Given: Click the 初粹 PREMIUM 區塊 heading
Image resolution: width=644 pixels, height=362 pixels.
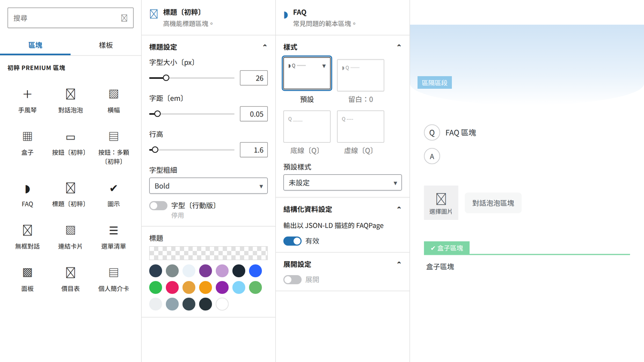Looking at the screenshot, I should pos(36,68).
